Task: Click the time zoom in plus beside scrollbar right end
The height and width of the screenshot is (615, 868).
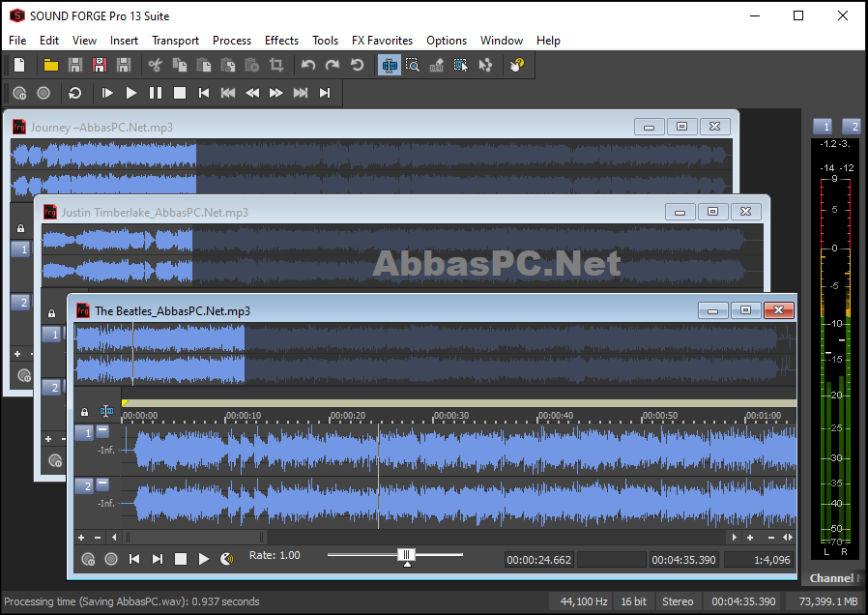Action: point(750,537)
